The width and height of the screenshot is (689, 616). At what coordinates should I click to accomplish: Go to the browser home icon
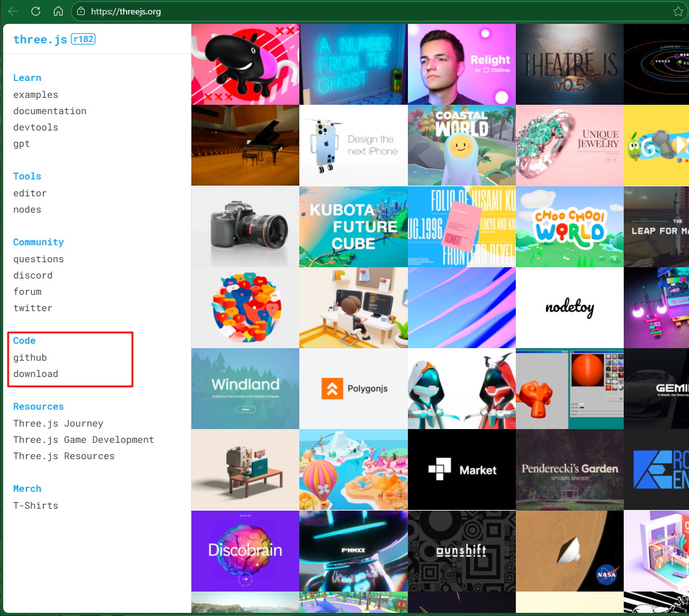[58, 11]
